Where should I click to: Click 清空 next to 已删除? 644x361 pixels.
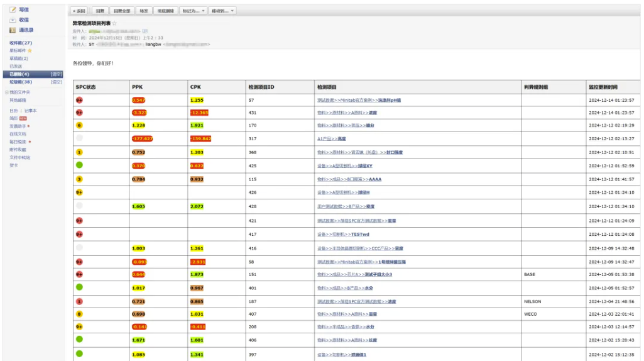pyautogui.click(x=57, y=74)
